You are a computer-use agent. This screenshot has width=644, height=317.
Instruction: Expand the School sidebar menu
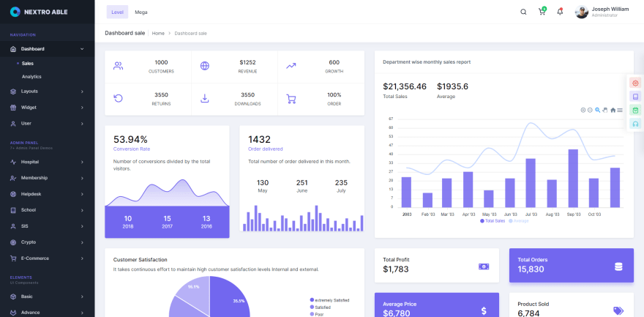pyautogui.click(x=48, y=210)
